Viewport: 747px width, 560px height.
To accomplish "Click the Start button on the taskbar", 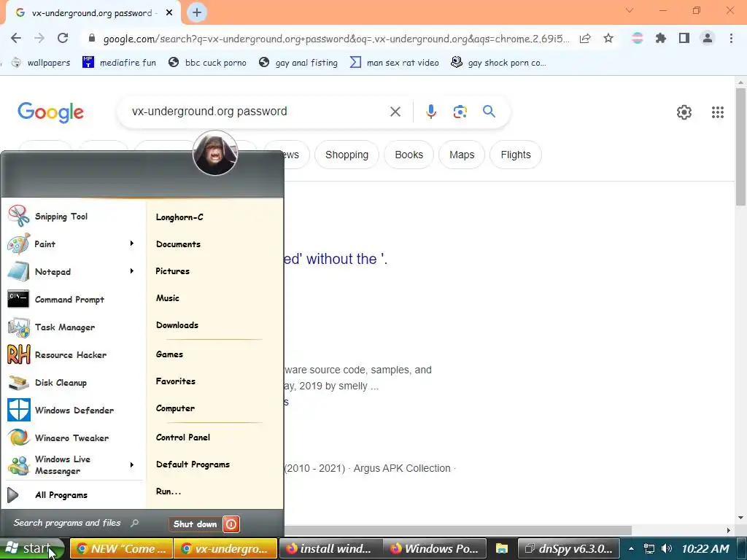I will (x=32, y=548).
